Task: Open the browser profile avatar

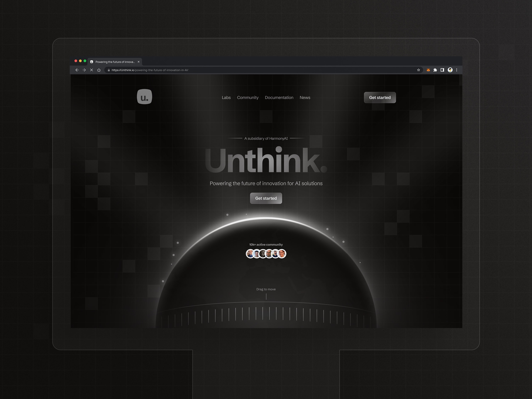Action: pyautogui.click(x=450, y=70)
